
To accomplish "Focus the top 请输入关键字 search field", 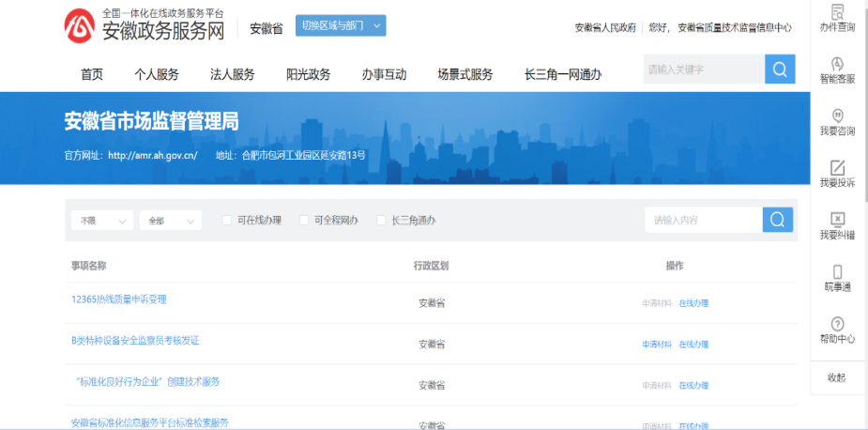I will tap(704, 69).
